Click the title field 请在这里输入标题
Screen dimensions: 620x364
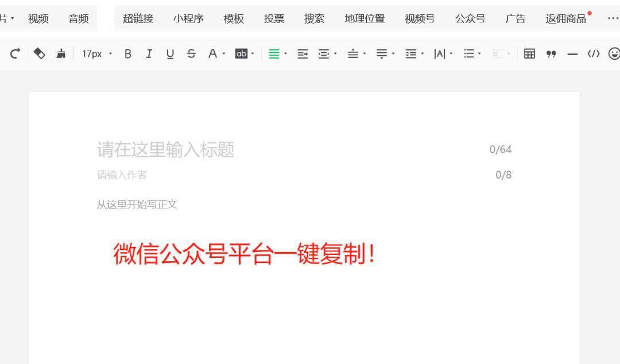click(166, 150)
